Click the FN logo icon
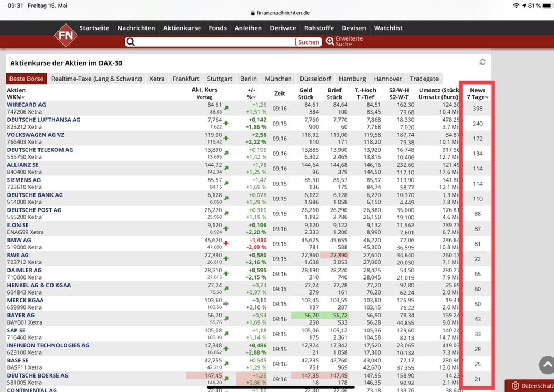The image size is (554, 392). coord(65,35)
